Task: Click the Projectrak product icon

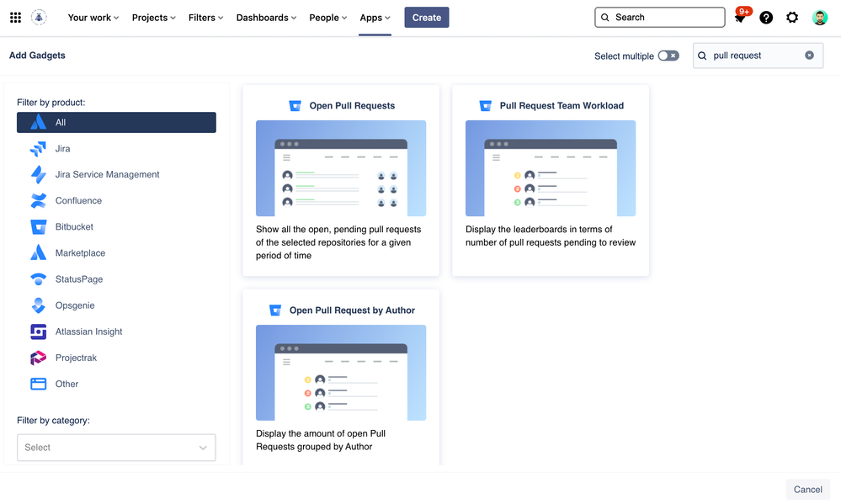Action: [38, 358]
